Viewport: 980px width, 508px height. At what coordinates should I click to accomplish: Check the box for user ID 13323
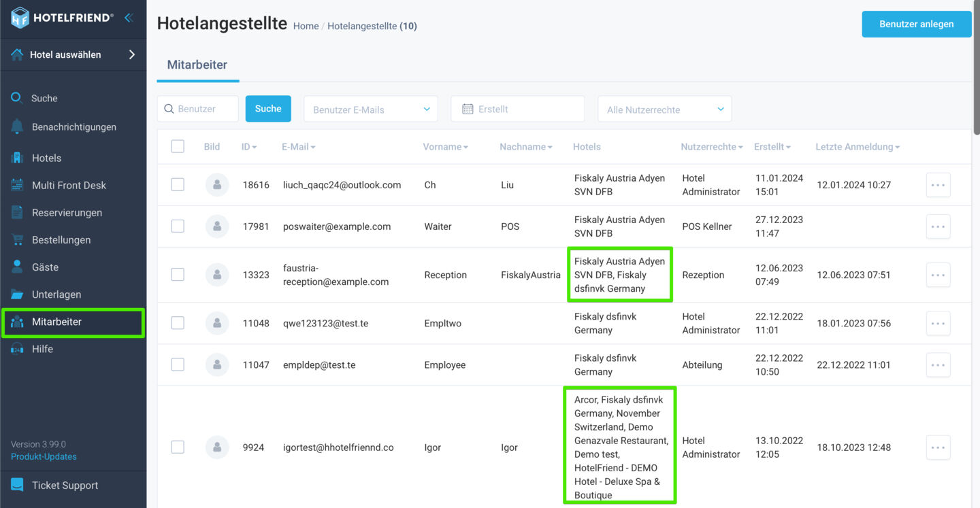[x=178, y=275]
